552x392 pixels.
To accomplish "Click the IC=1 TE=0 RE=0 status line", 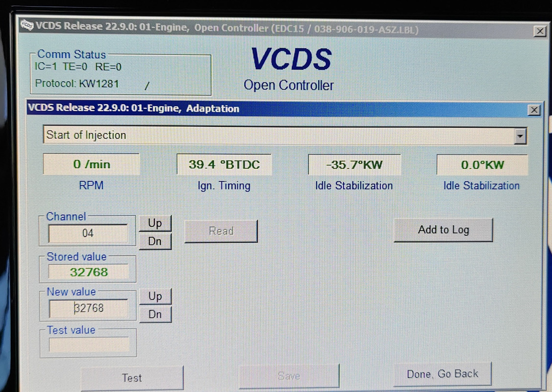I will coord(78,67).
